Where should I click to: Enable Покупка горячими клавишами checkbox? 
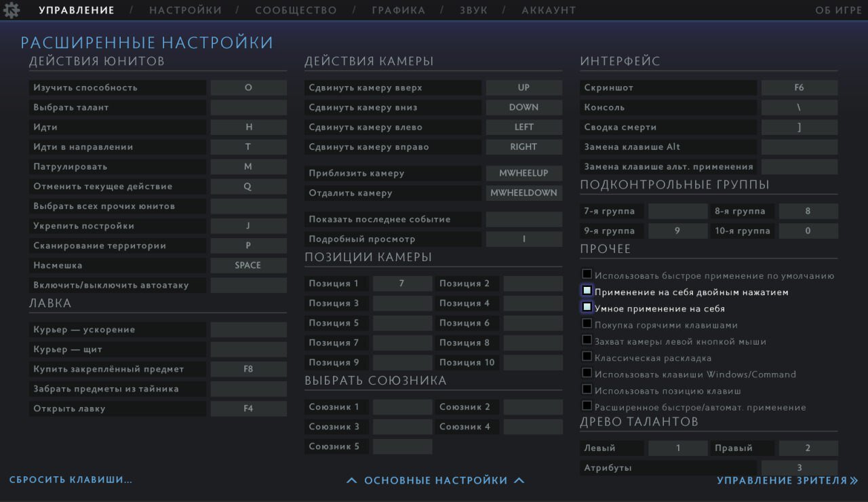pyautogui.click(x=587, y=324)
